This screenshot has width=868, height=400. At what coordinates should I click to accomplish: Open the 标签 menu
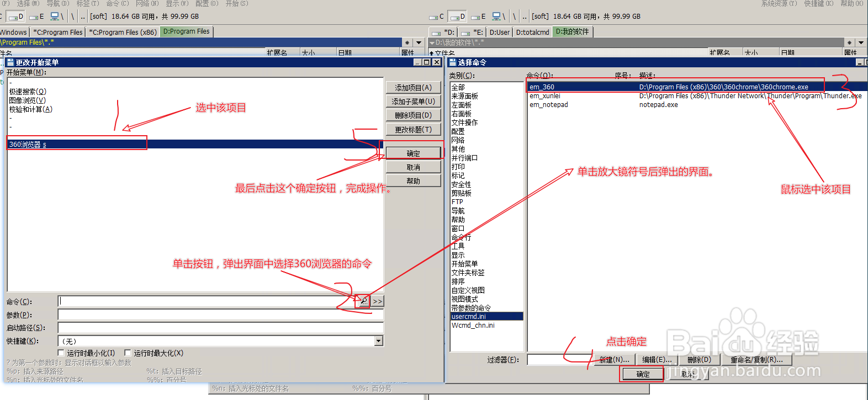pyautogui.click(x=87, y=3)
